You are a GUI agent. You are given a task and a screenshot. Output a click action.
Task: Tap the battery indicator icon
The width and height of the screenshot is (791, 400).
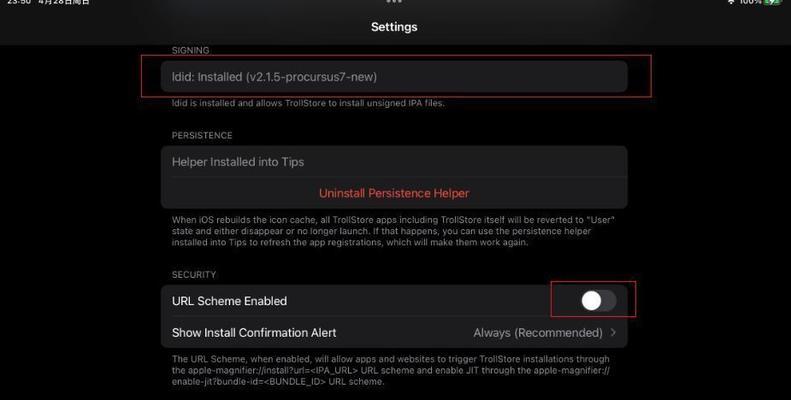772,2
